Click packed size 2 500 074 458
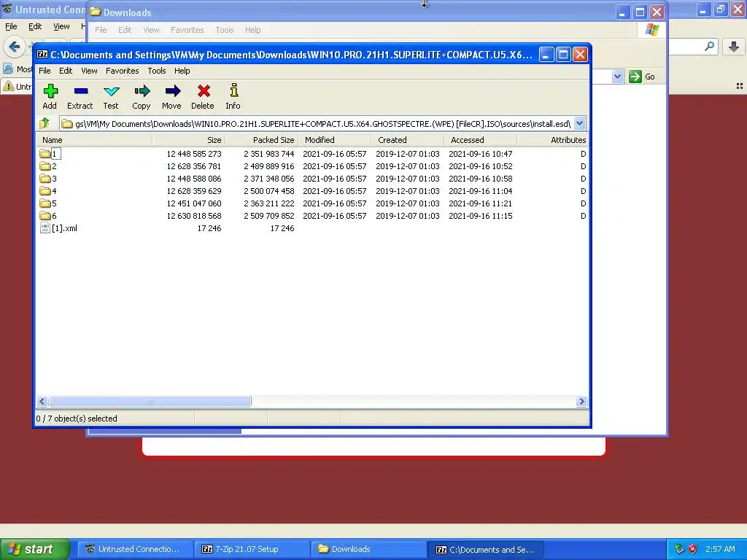Viewport: 747px width, 560px height. click(x=269, y=191)
